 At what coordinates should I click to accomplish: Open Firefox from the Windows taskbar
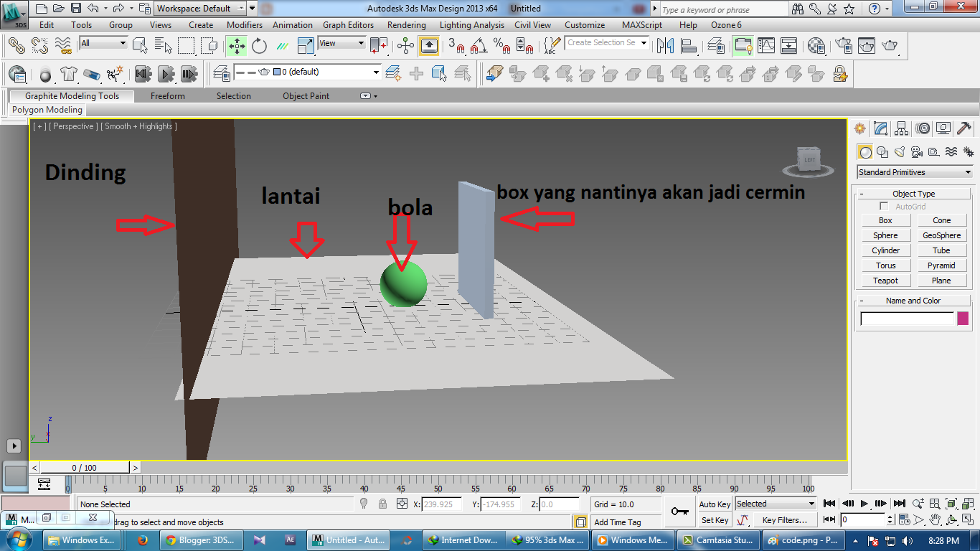click(142, 540)
